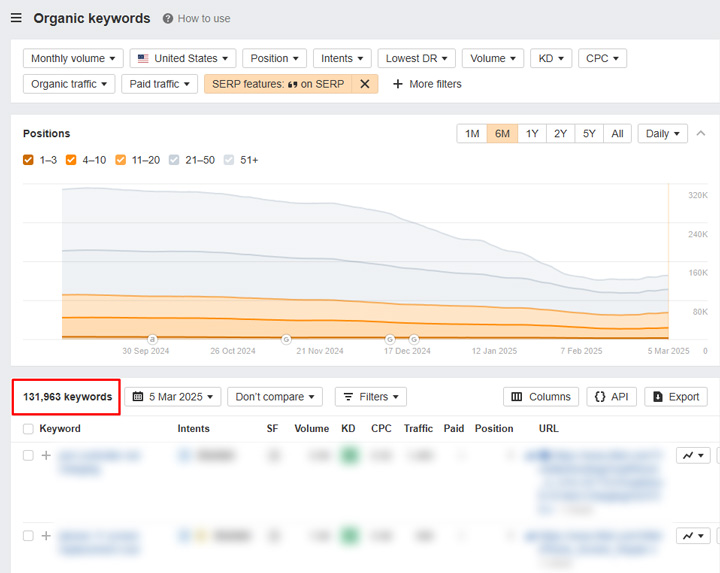The image size is (720, 573).
Task: Open the KD filter dropdown
Action: click(551, 58)
